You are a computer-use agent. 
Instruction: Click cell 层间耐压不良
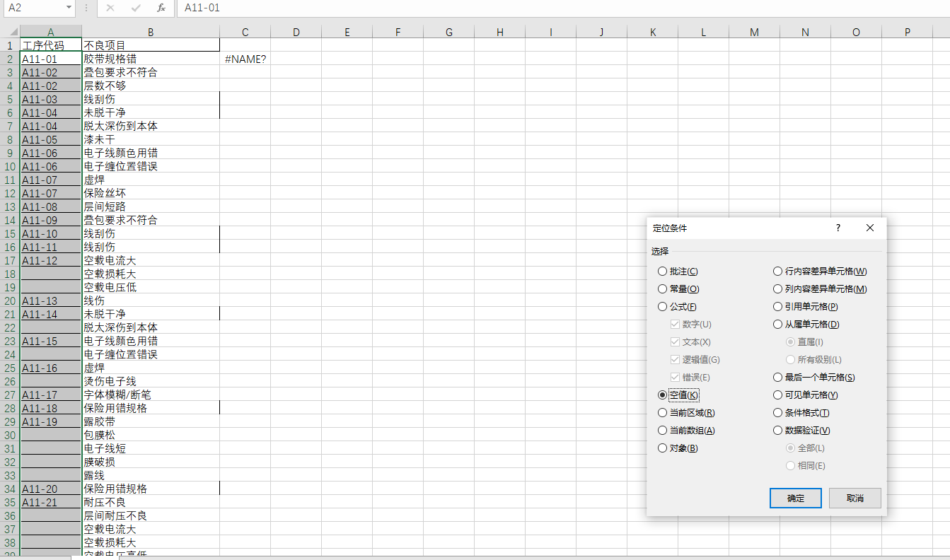pyautogui.click(x=151, y=515)
